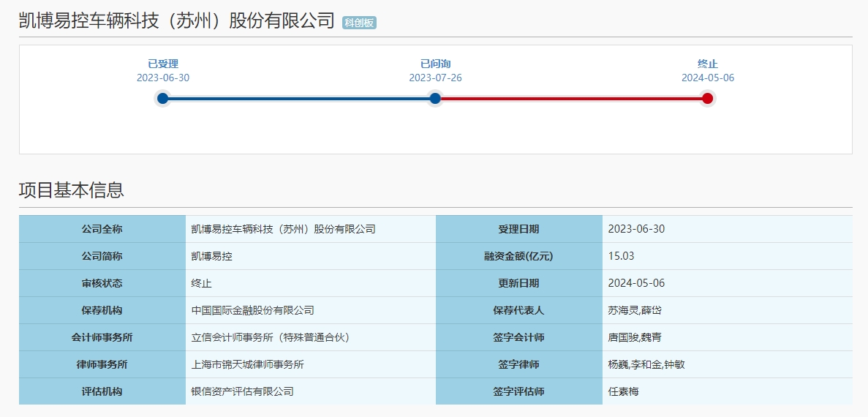This screenshot has height=417, width=868.
Task: Click the 审核状态 header cell
Action: (x=102, y=283)
